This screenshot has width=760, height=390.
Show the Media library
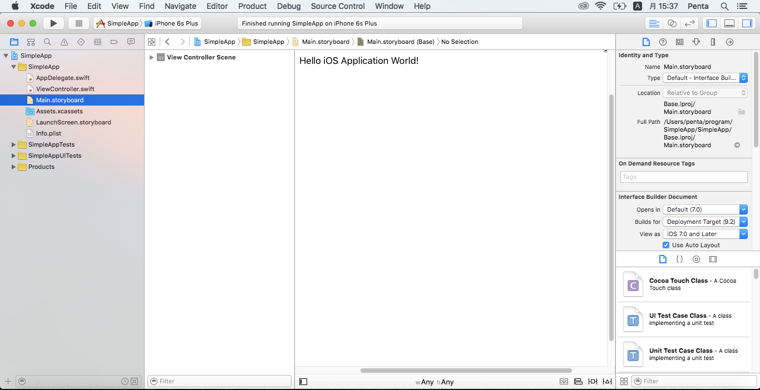pos(712,259)
